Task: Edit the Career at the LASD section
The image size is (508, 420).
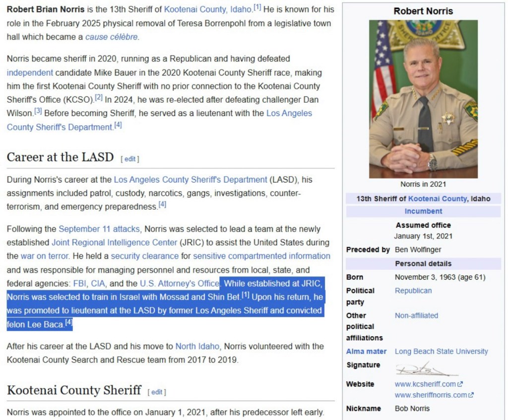Action: pos(130,159)
